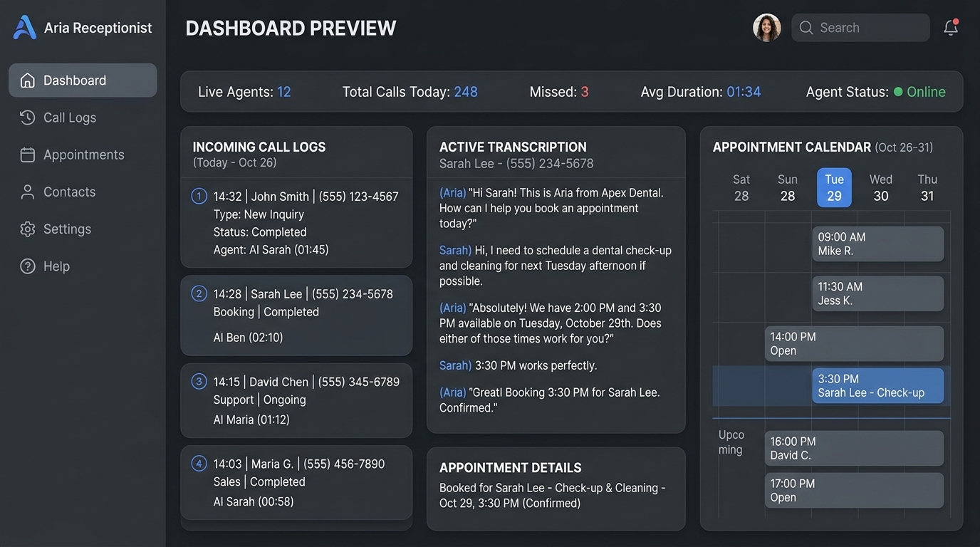Click 'Support | Ongoing' in David Chen card
The image size is (980, 547).
(x=260, y=400)
